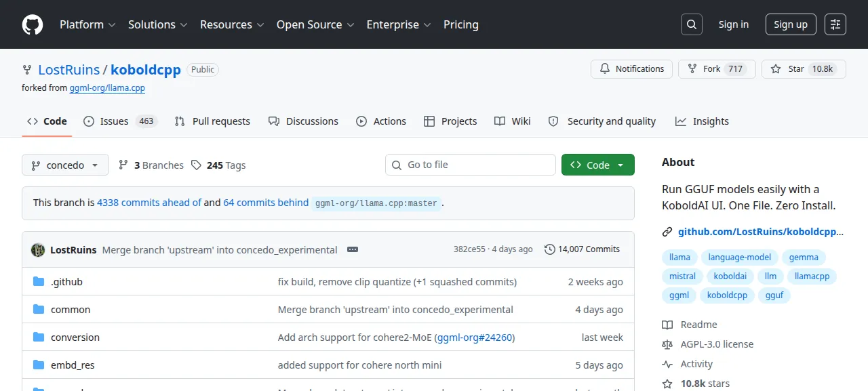
Task: Open the 14,007 Commits history
Action: pos(582,249)
